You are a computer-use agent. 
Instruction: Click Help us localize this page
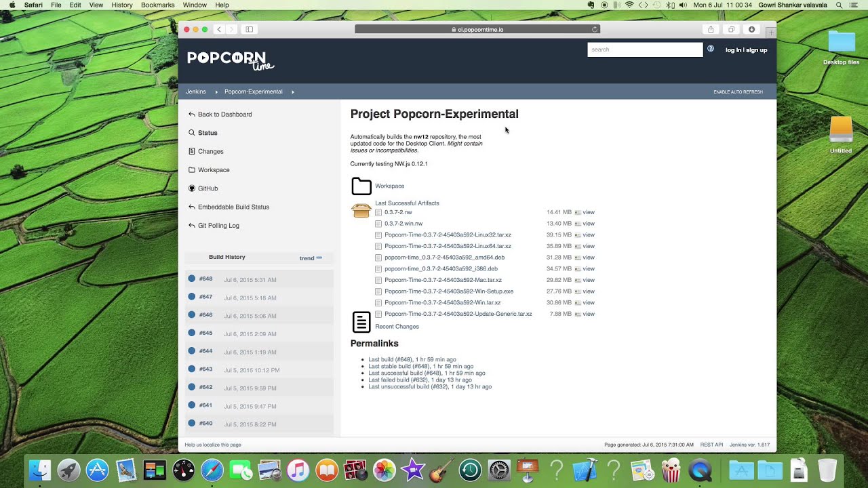213,445
